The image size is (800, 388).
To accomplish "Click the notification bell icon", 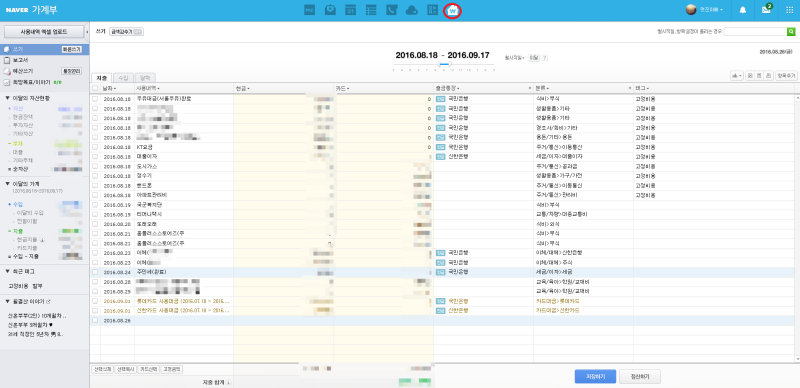I will (x=743, y=10).
